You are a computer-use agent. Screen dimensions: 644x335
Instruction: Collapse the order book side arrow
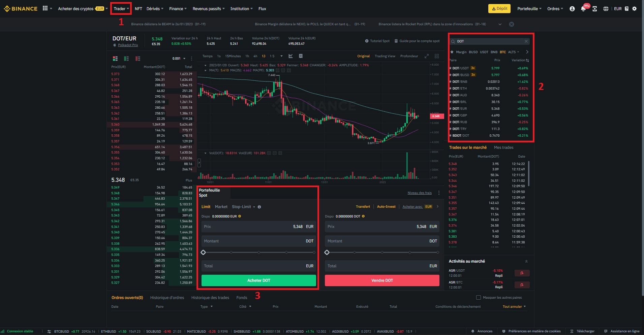pos(199,163)
